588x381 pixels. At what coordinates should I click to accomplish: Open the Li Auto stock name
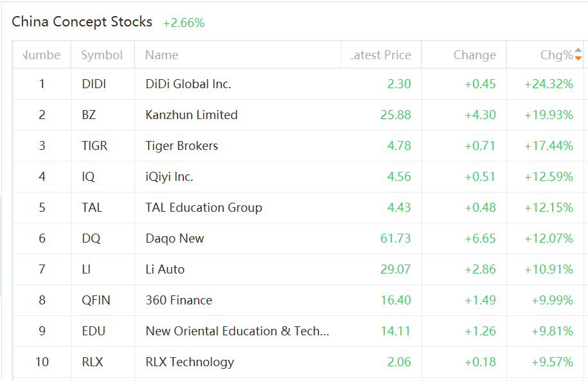[165, 269]
